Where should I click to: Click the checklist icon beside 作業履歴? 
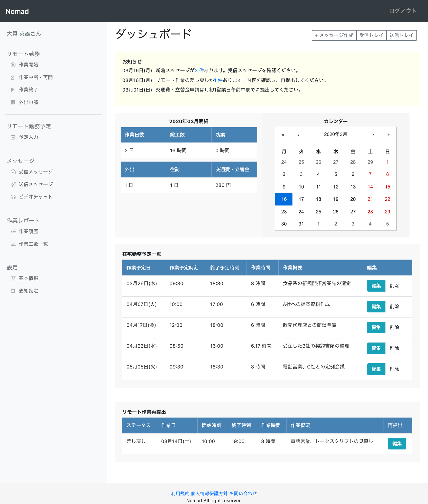pyautogui.click(x=13, y=231)
